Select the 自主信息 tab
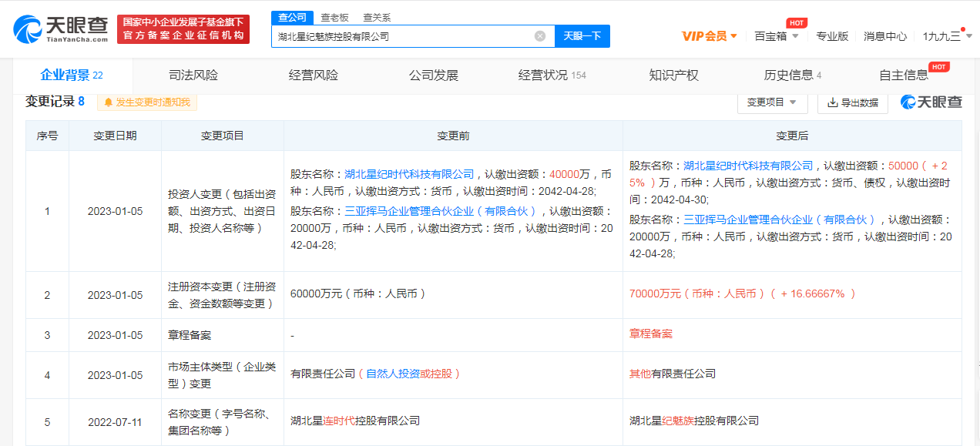 coord(904,75)
